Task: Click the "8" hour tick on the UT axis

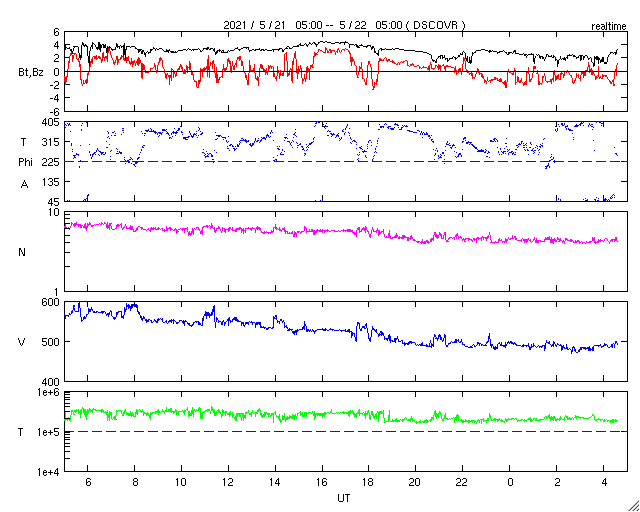Action: (135, 483)
